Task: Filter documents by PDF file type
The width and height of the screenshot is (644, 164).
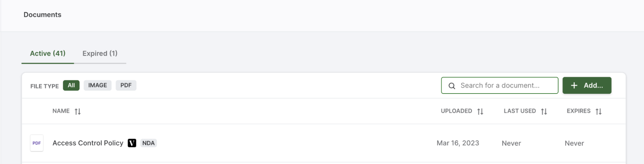Action: pyautogui.click(x=126, y=86)
